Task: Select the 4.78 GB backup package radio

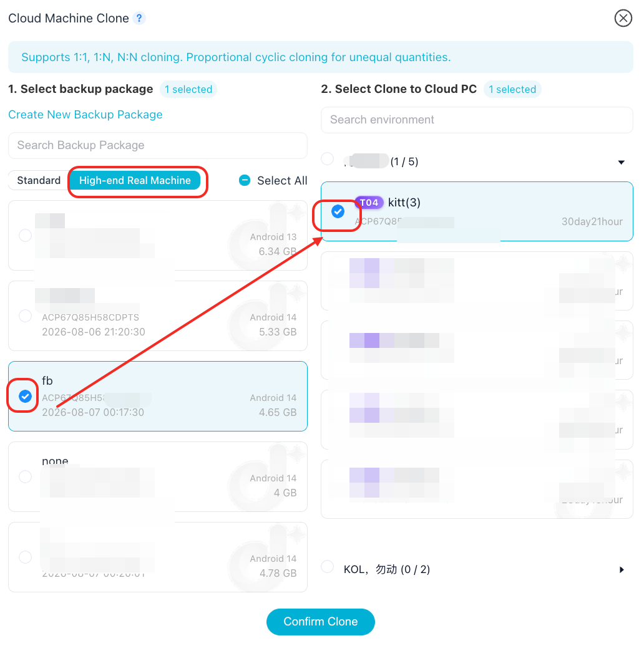Action: tap(25, 557)
